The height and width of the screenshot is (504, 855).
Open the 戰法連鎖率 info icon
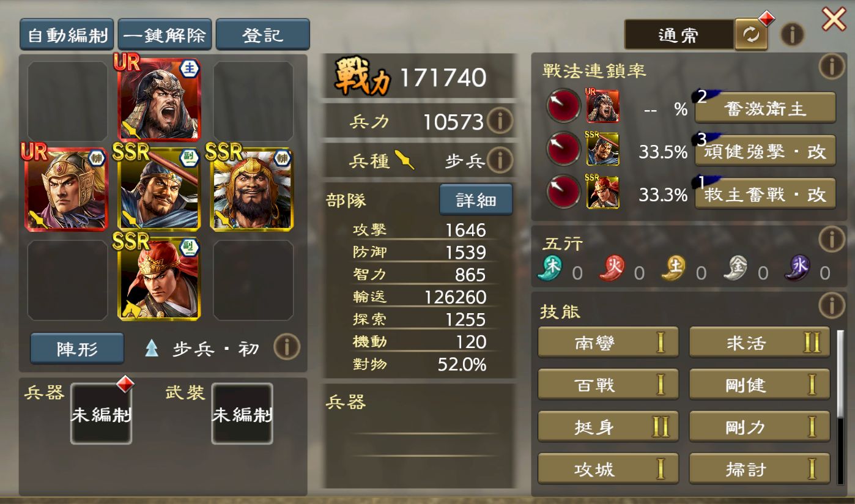[x=832, y=66]
